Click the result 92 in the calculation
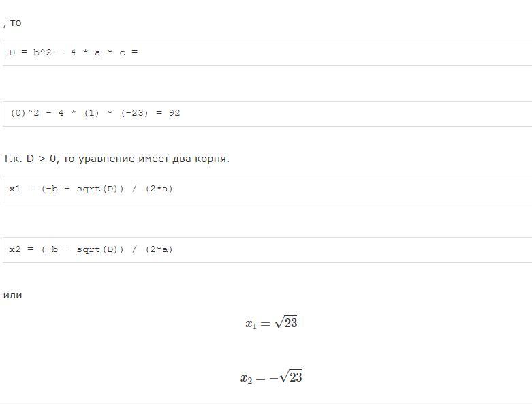Image resolution: width=532 pixels, height=404 pixels. coord(174,113)
